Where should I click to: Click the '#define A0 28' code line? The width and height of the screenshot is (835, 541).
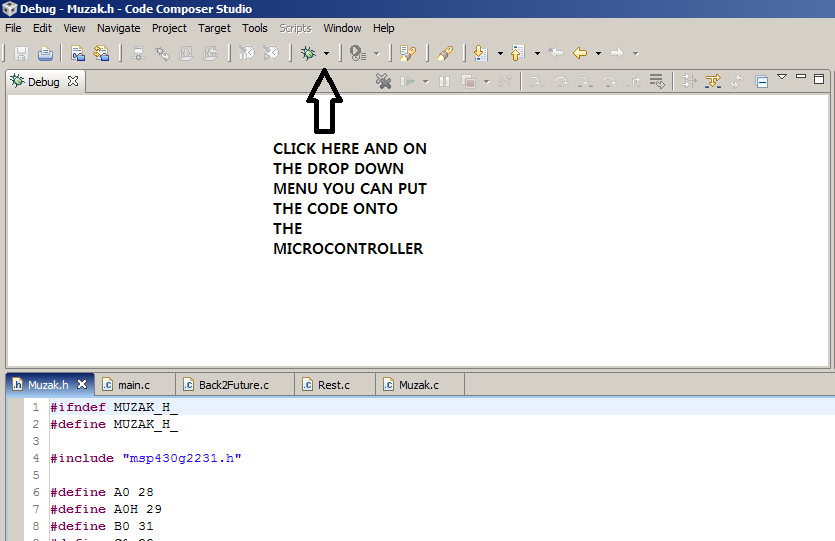click(x=102, y=493)
